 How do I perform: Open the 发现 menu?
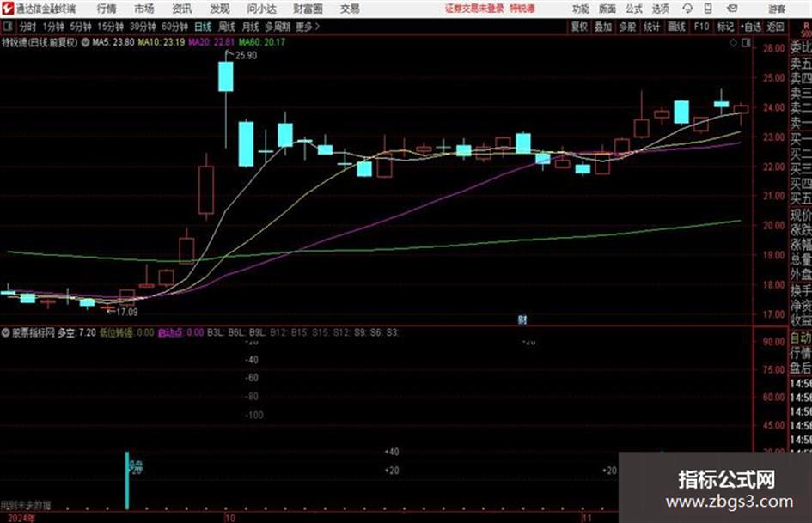[x=220, y=9]
